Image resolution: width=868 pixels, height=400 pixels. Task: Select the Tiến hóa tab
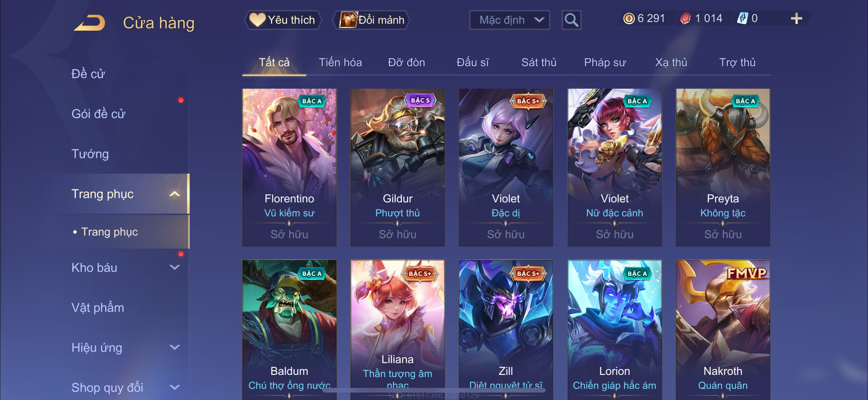340,62
